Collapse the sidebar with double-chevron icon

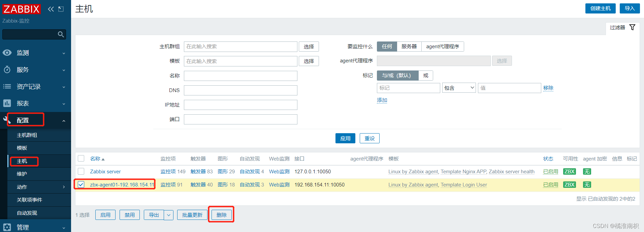51,9
